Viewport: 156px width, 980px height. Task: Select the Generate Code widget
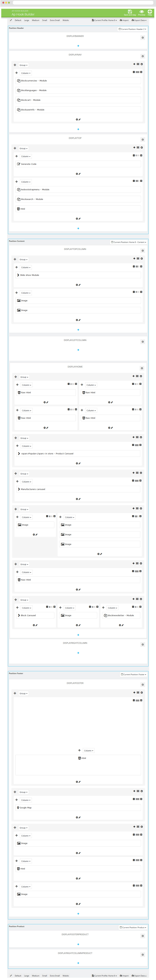[78, 164]
